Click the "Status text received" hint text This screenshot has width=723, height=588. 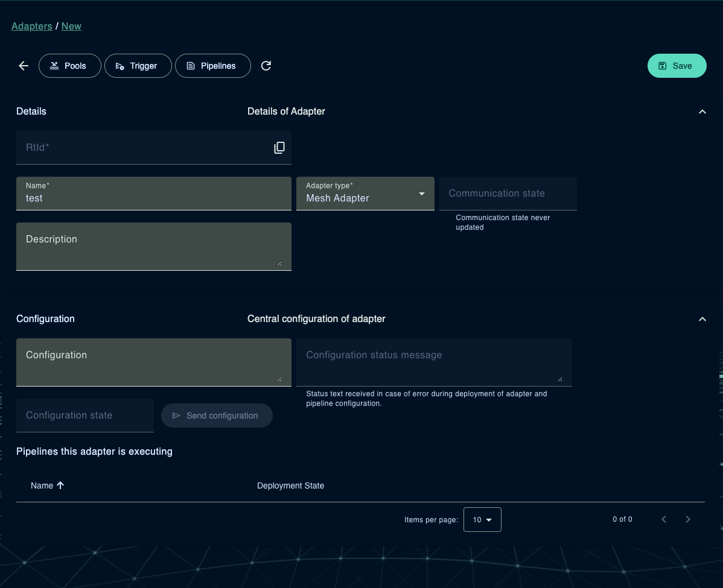click(x=427, y=399)
